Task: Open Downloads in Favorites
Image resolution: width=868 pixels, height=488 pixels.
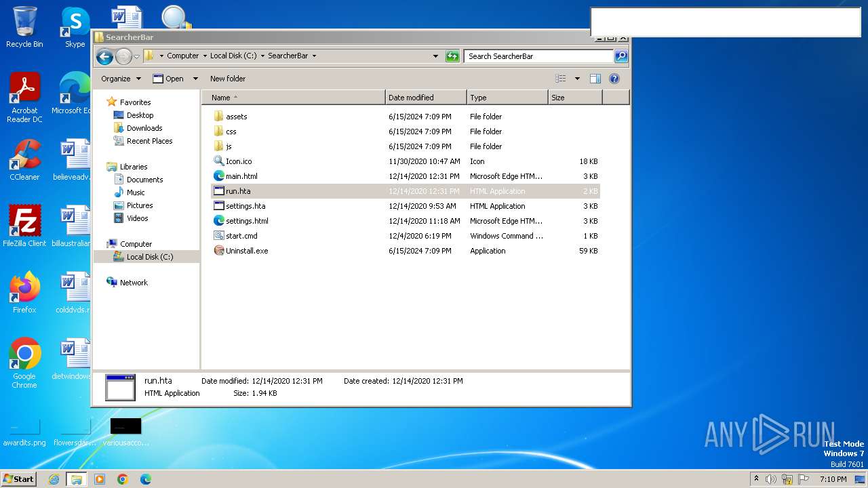Action: pyautogui.click(x=144, y=128)
